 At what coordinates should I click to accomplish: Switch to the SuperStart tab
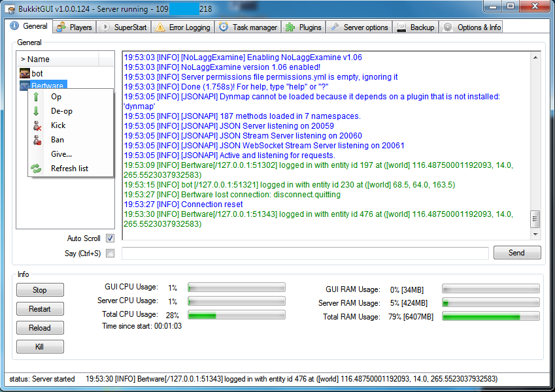[x=124, y=27]
